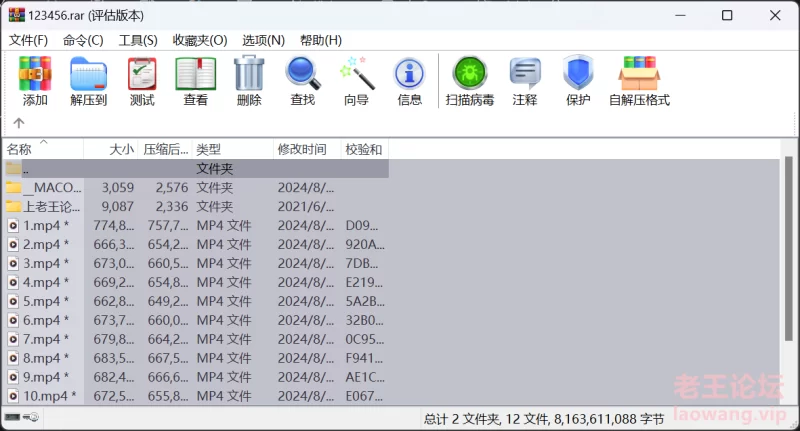Viewport: 800px width, 431px height.
Task: Sort by 修改时间 column header
Action: click(307, 149)
